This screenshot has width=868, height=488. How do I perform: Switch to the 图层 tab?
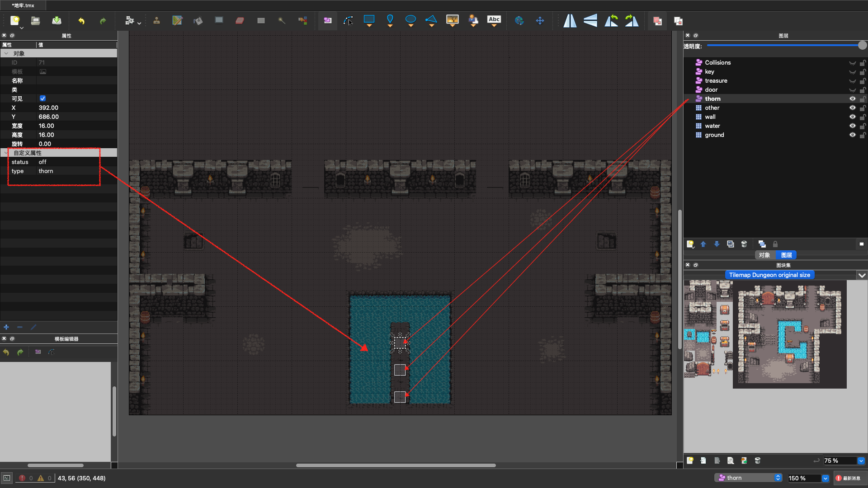coord(786,255)
